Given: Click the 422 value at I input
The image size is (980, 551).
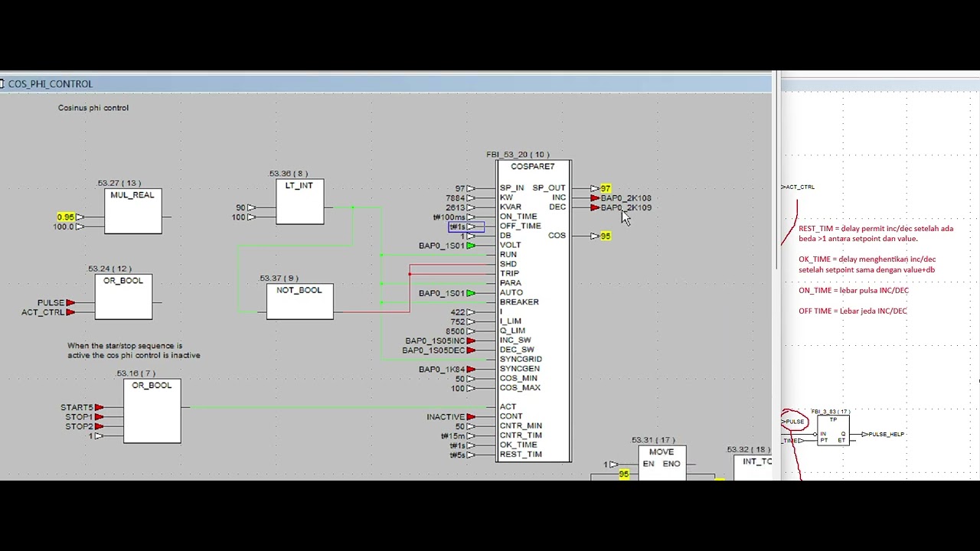Looking at the screenshot, I should (458, 312).
